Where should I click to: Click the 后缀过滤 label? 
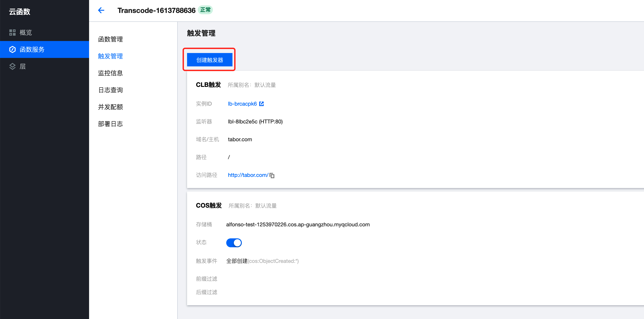206,292
